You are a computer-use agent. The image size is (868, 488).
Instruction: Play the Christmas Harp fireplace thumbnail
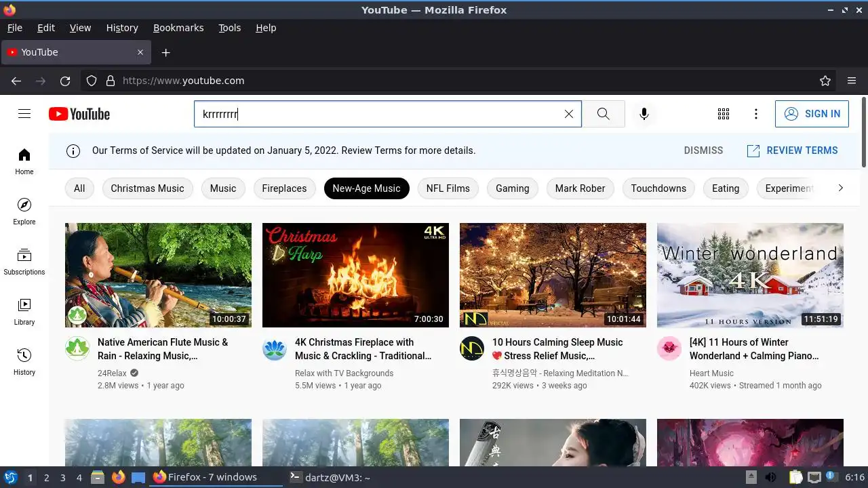[x=355, y=275]
